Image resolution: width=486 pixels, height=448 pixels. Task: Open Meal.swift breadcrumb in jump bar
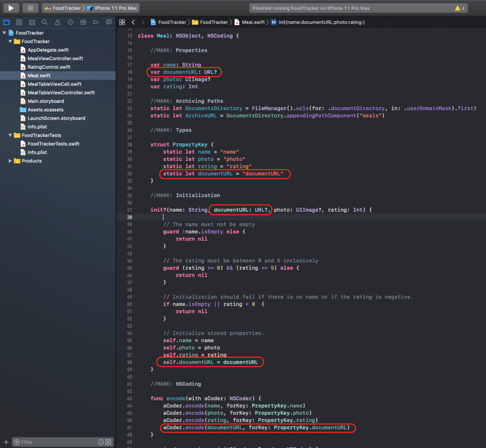250,22
